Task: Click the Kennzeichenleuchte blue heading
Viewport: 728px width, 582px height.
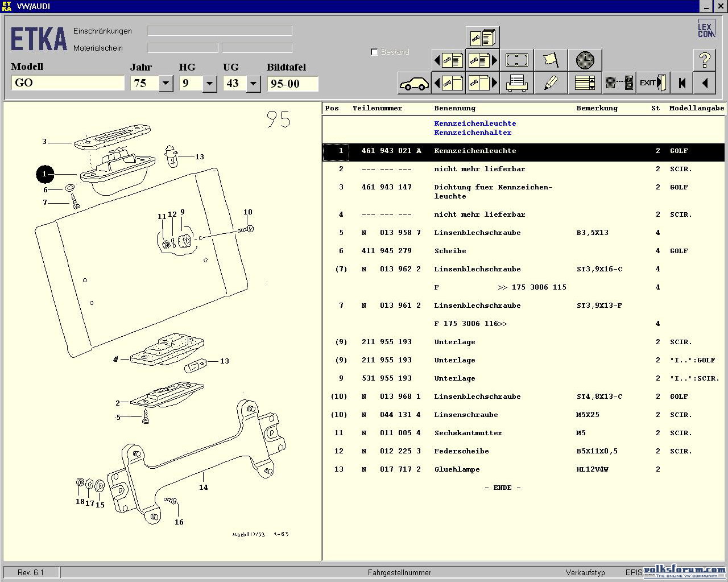Action: click(475, 123)
